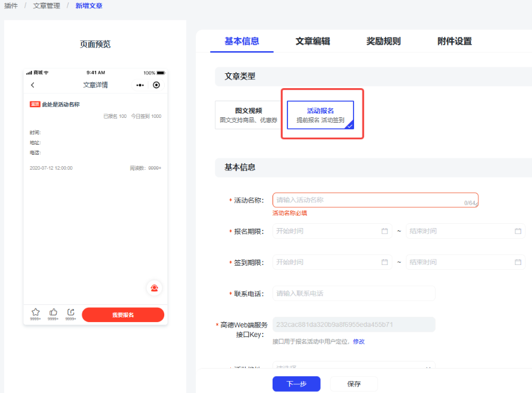
Task: Click the circular target icon in preview header
Action: click(x=157, y=85)
